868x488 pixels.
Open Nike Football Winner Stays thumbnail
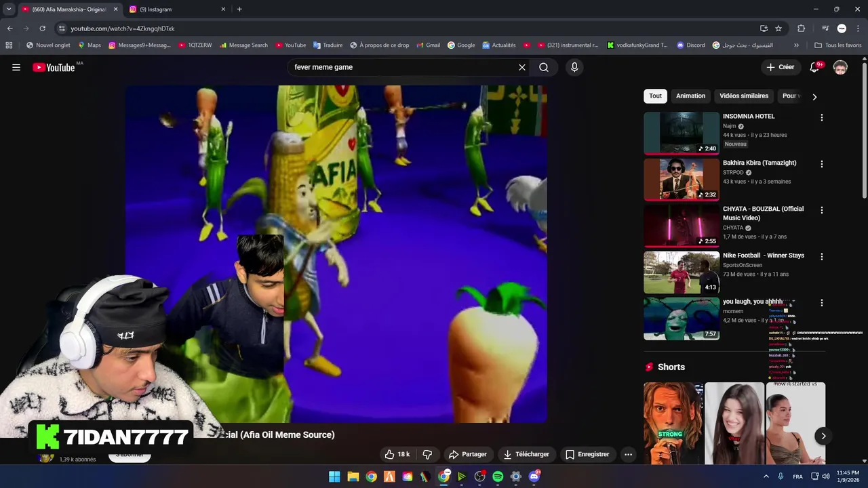pyautogui.click(x=682, y=272)
